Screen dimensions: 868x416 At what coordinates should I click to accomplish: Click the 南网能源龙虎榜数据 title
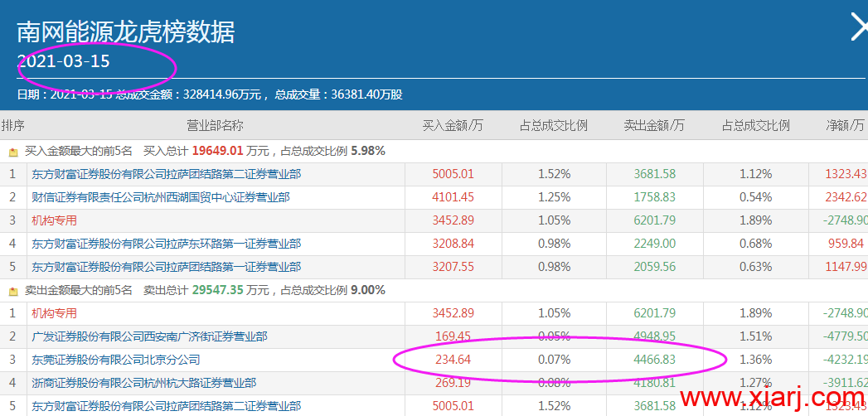pos(126,32)
